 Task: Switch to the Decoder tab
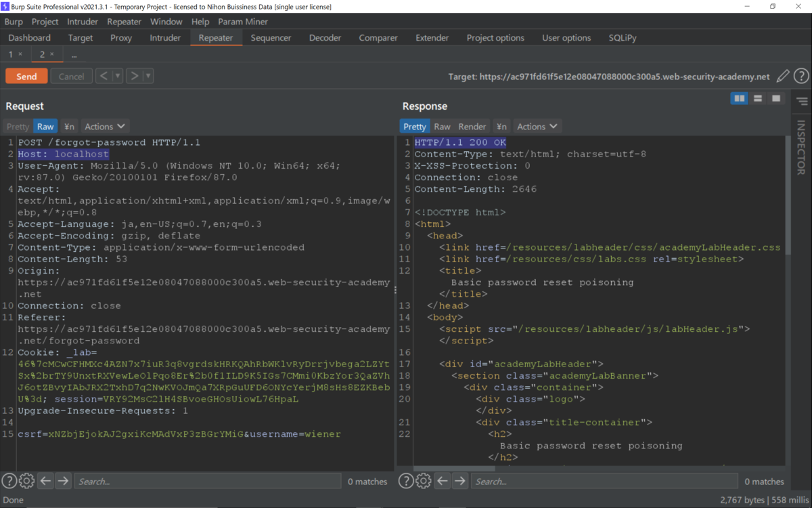[325, 38]
